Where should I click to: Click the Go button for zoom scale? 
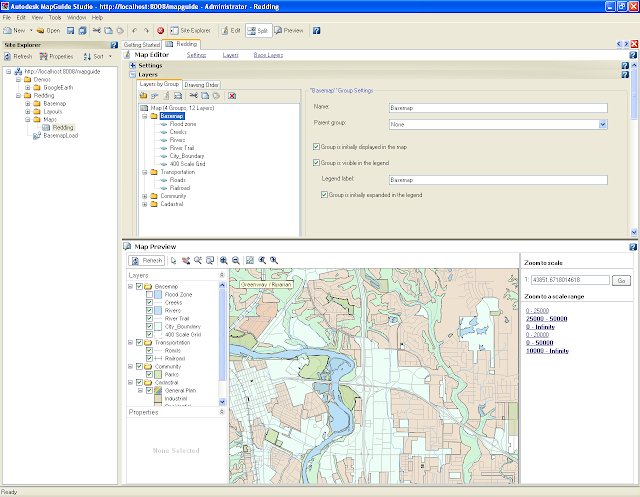pyautogui.click(x=621, y=281)
